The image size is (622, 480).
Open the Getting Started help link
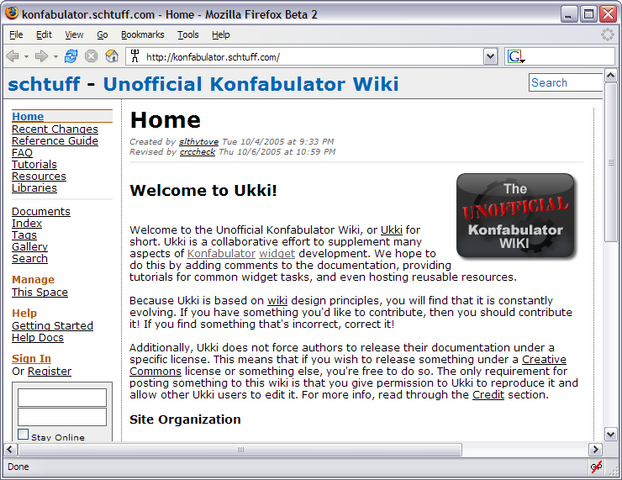click(52, 326)
